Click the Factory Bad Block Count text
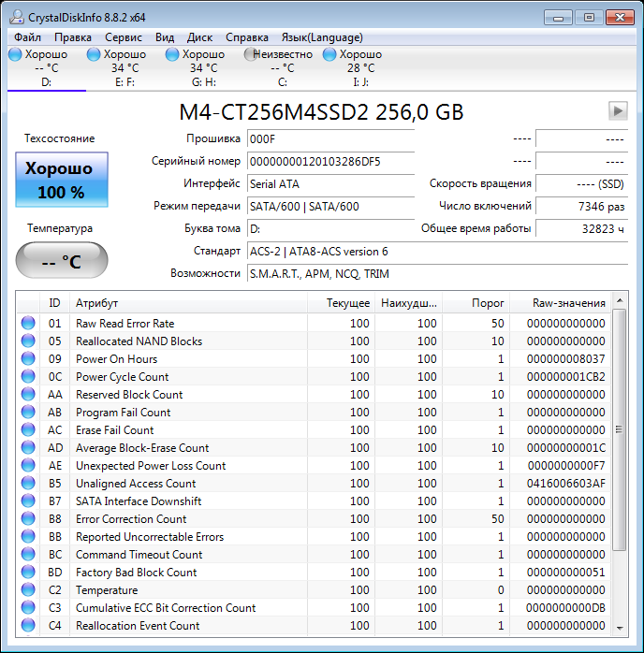 coord(137,573)
